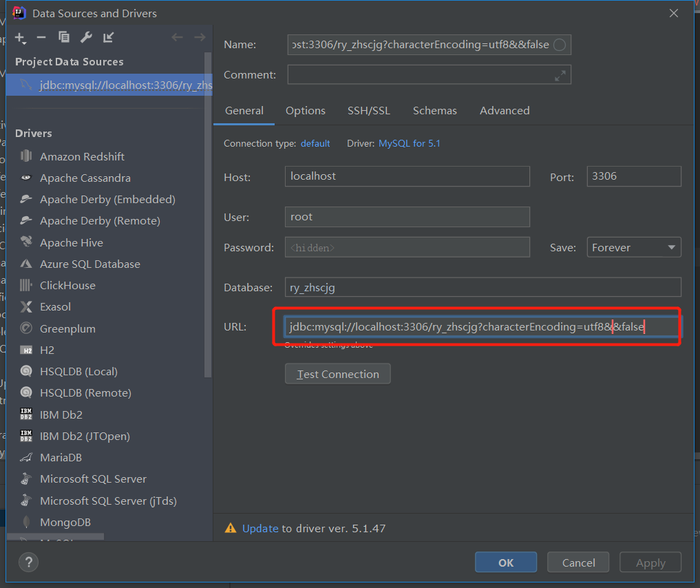Viewport: 700px width, 588px height.
Task: Switch to the General tab
Action: [244, 111]
